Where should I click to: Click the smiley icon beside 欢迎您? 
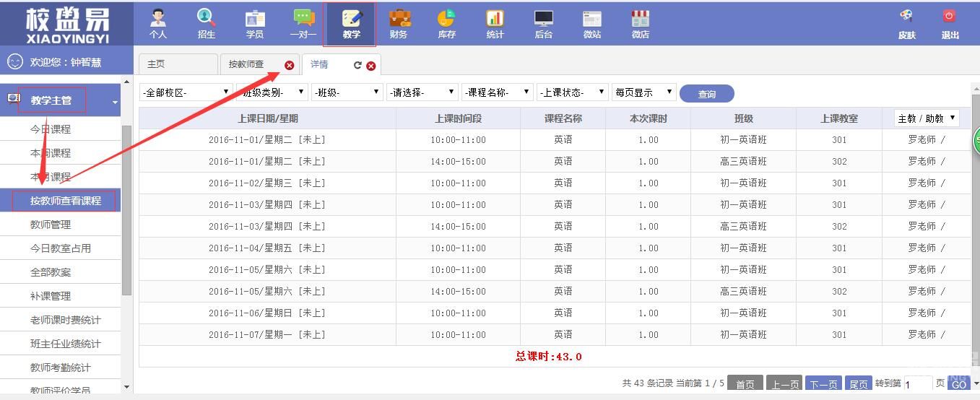click(15, 62)
